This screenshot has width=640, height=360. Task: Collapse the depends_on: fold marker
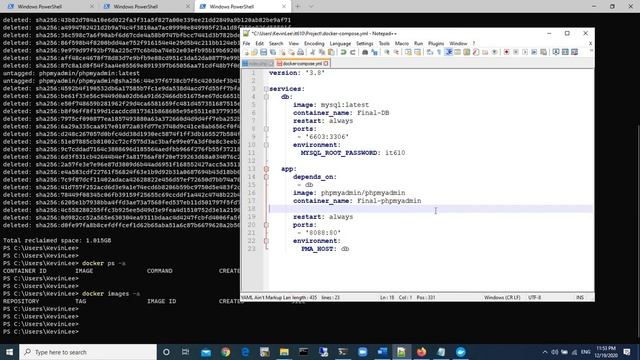tap(266, 177)
